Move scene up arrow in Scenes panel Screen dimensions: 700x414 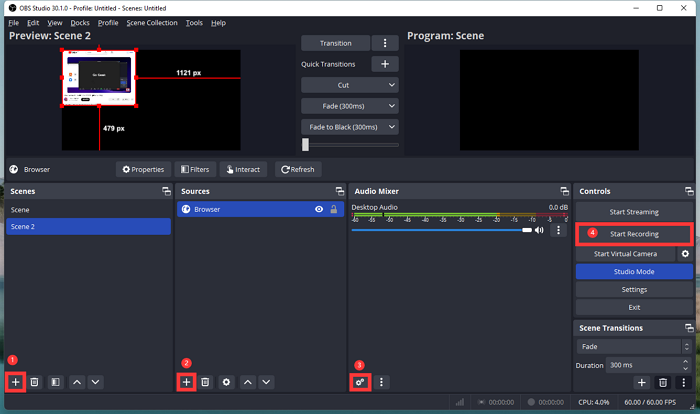(x=77, y=382)
